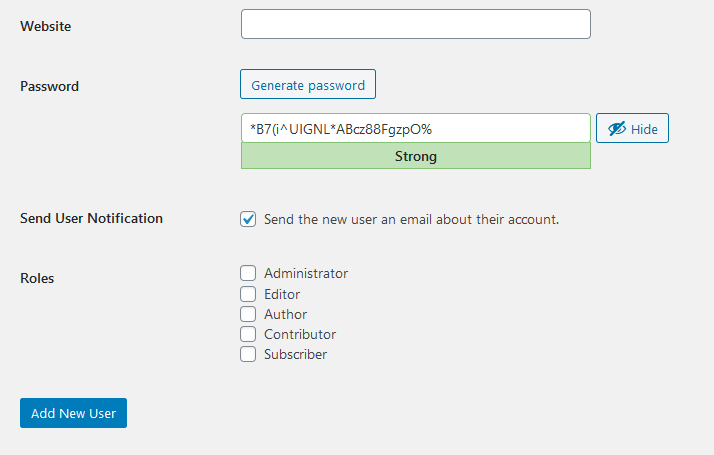Select the Author role checkbox
Viewport: 714px width, 455px height.
tap(248, 314)
